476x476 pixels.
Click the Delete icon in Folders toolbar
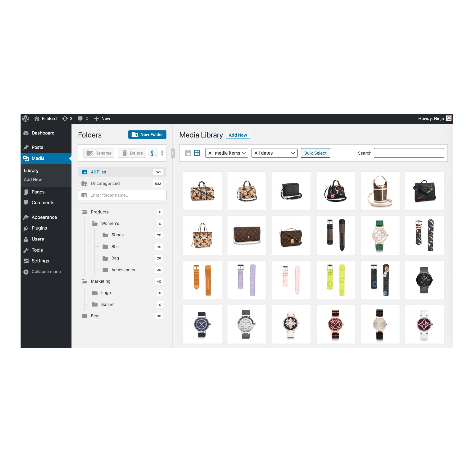pyautogui.click(x=132, y=153)
